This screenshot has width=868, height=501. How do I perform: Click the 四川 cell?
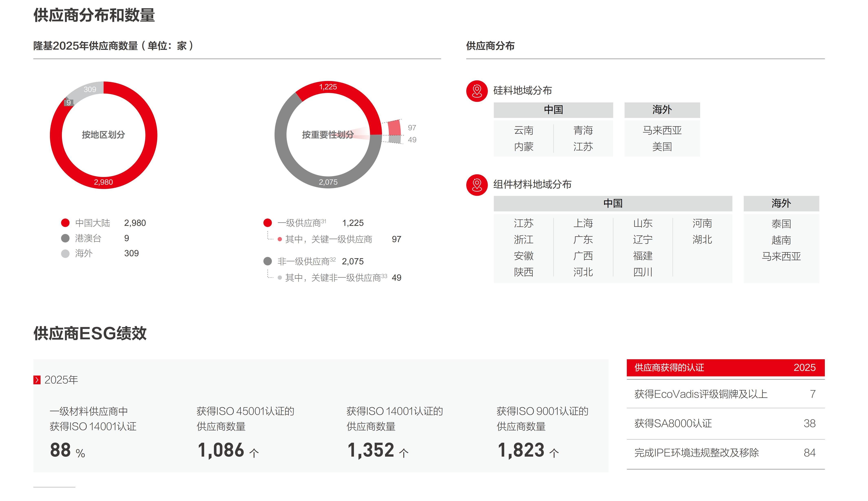642,272
